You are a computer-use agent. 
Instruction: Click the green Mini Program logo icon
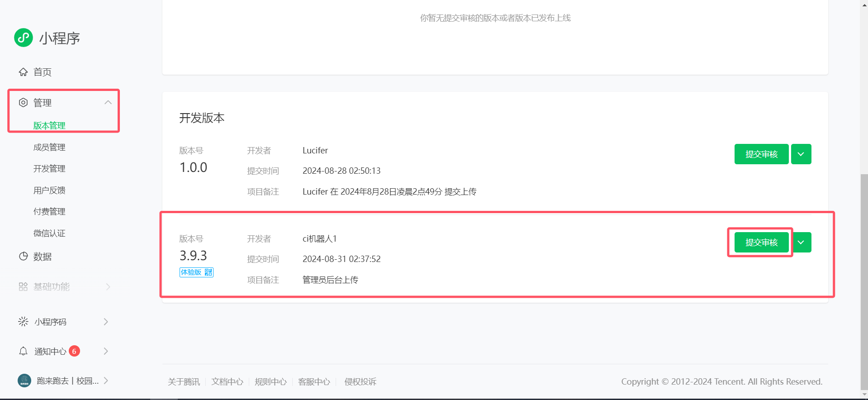(24, 38)
